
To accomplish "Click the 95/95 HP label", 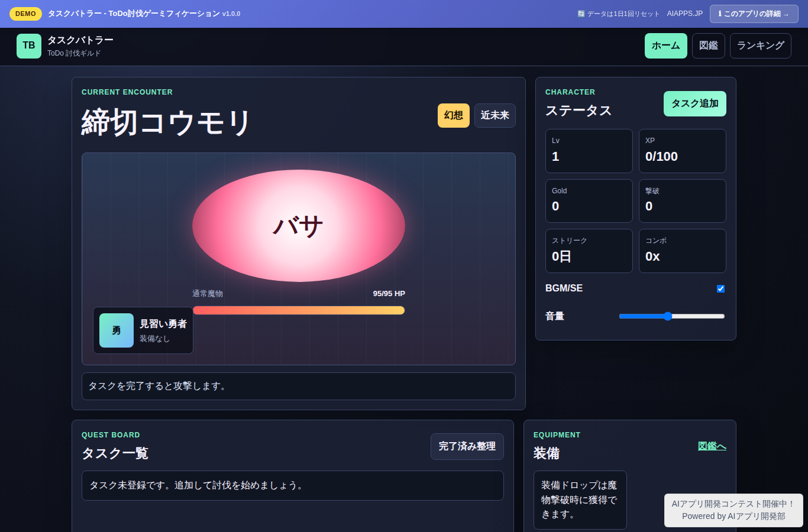I will 389,294.
